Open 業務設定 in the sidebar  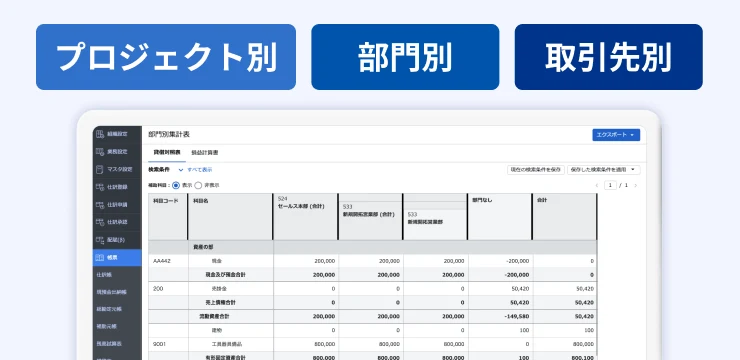pyautogui.click(x=117, y=152)
